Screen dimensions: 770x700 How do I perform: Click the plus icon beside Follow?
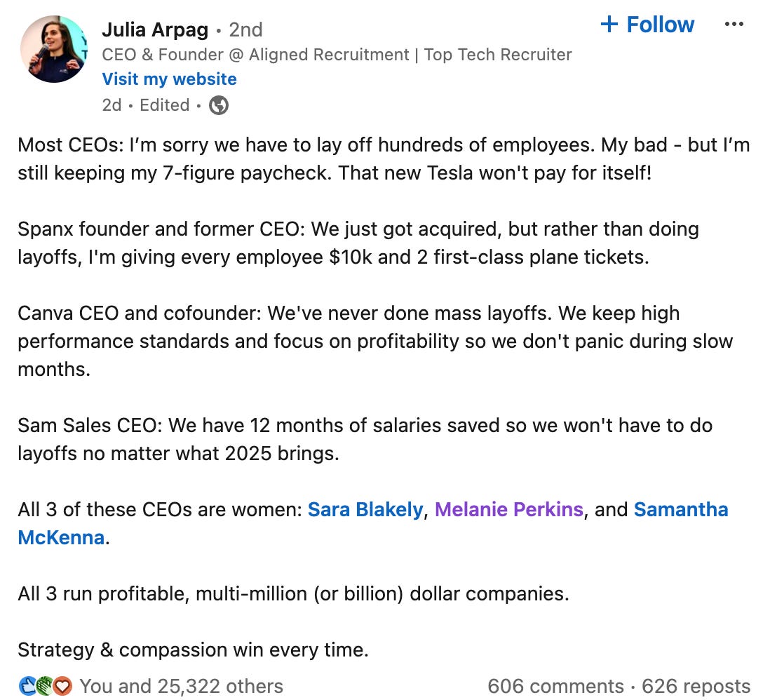(x=609, y=24)
